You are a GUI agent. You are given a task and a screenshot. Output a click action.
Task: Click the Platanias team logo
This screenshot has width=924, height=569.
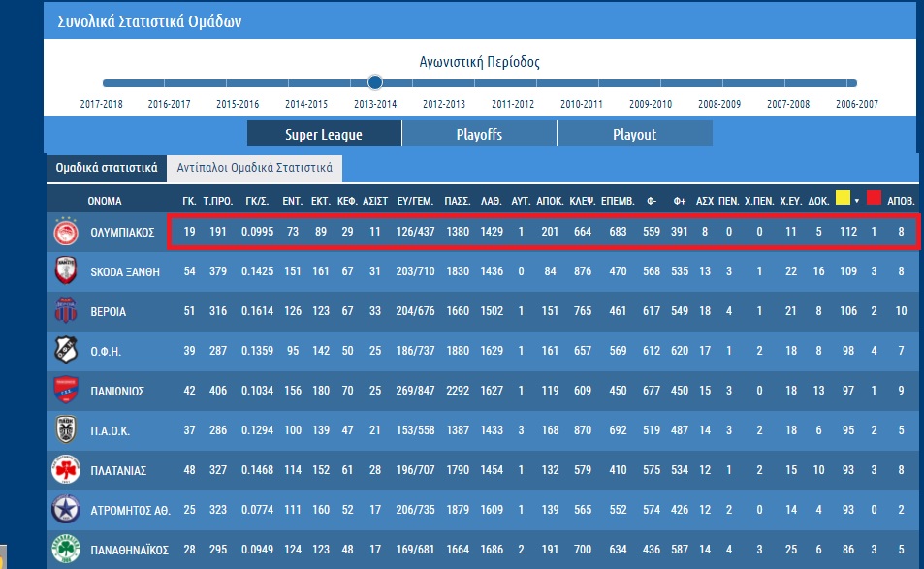pyautogui.click(x=66, y=469)
